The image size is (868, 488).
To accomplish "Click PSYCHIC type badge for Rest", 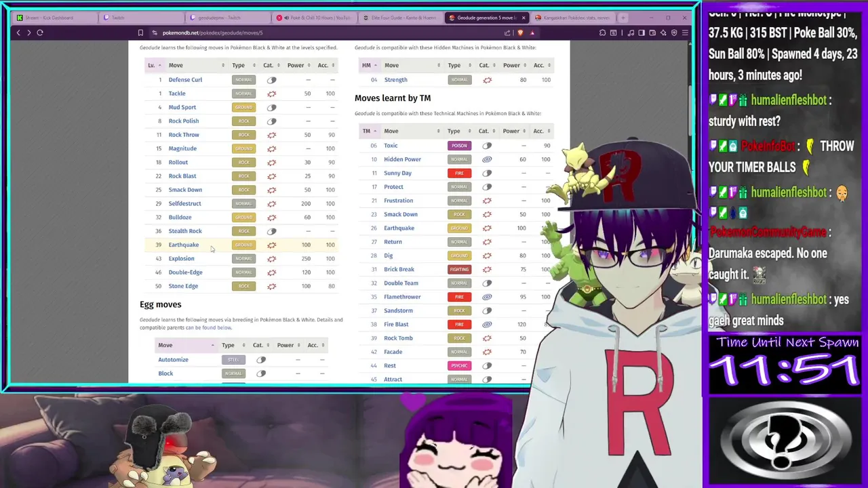I will pyautogui.click(x=459, y=365).
